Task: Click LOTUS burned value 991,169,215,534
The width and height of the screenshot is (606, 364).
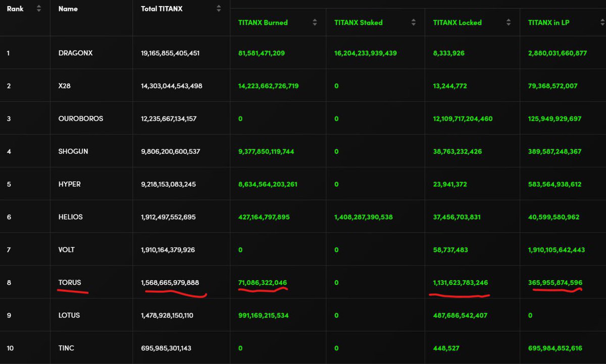Action: point(264,316)
